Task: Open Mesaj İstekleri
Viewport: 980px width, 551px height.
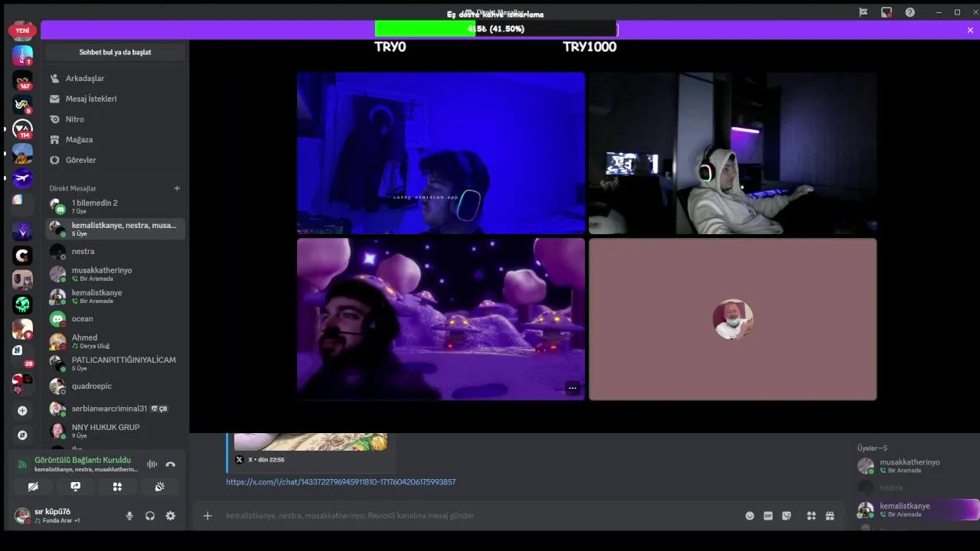Action: [x=115, y=99]
